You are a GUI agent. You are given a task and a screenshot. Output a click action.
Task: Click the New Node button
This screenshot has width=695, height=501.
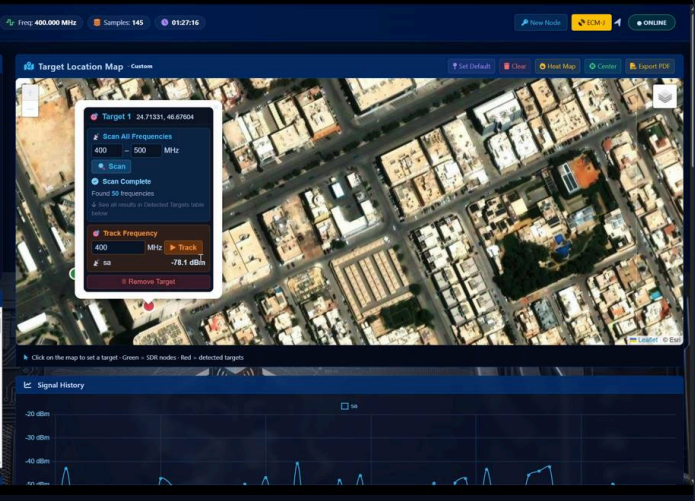(540, 22)
